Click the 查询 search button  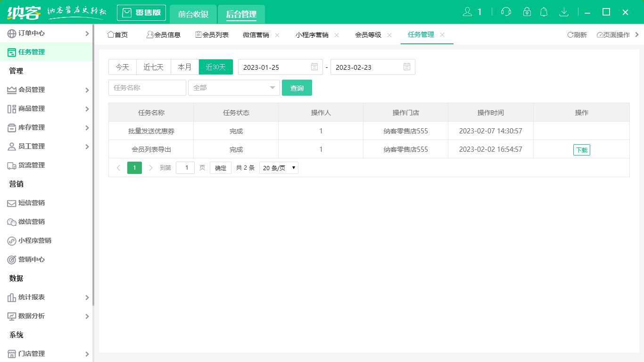click(x=297, y=88)
